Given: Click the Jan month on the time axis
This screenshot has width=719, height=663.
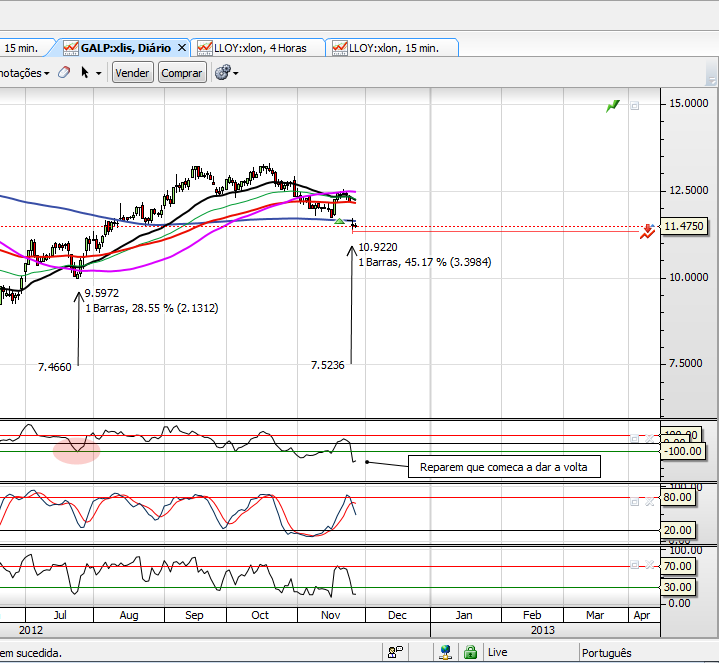Looking at the screenshot, I should coord(464,615).
